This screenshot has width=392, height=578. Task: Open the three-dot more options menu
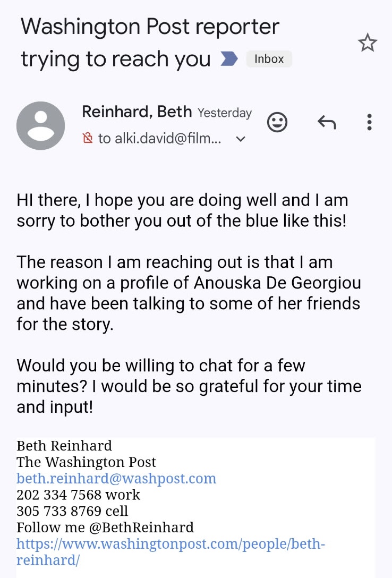tap(369, 123)
